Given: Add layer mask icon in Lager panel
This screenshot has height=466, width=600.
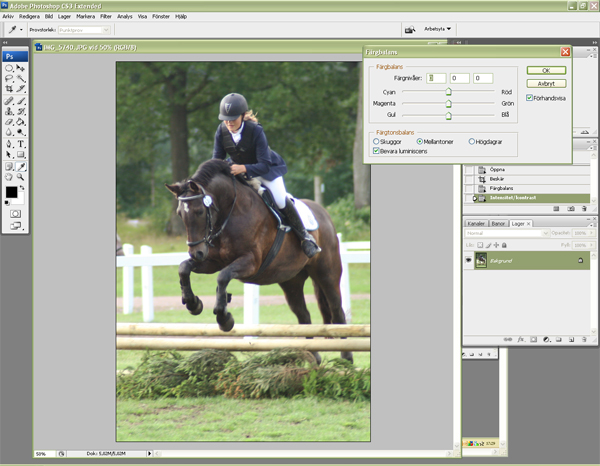Looking at the screenshot, I should click(533, 339).
